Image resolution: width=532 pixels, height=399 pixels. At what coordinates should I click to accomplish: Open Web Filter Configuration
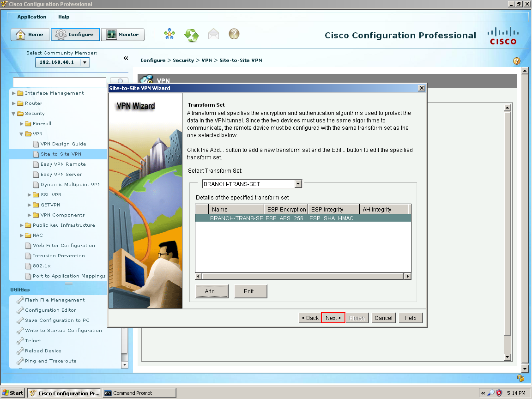[x=64, y=246]
